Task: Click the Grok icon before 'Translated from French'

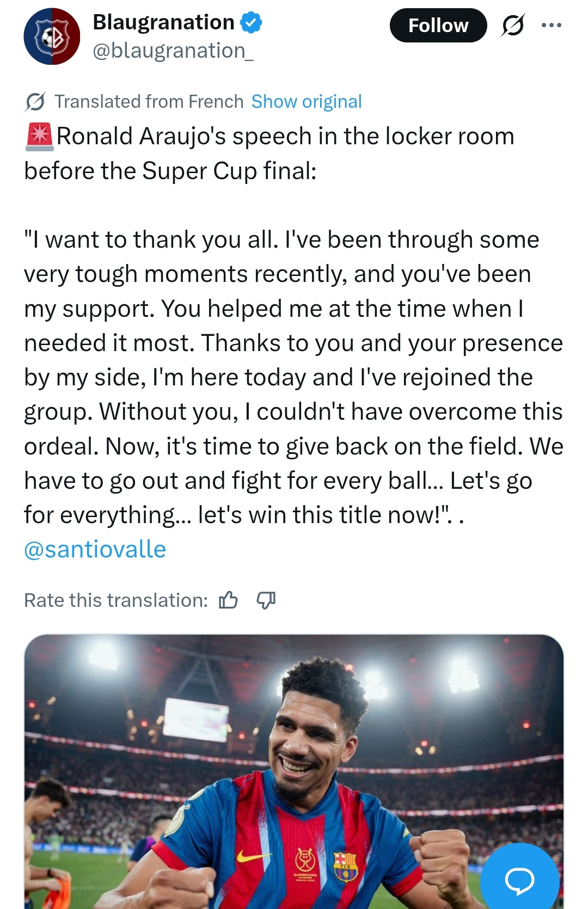Action: tap(35, 102)
